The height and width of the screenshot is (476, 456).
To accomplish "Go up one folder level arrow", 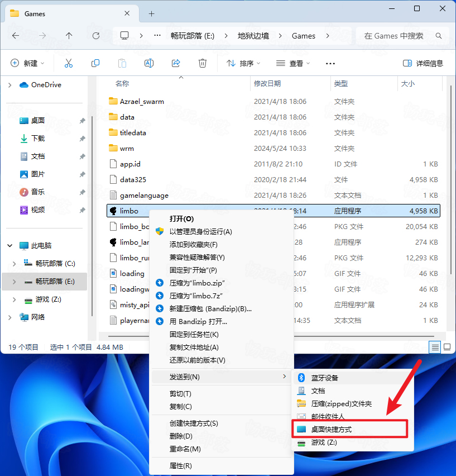I will 69,36.
